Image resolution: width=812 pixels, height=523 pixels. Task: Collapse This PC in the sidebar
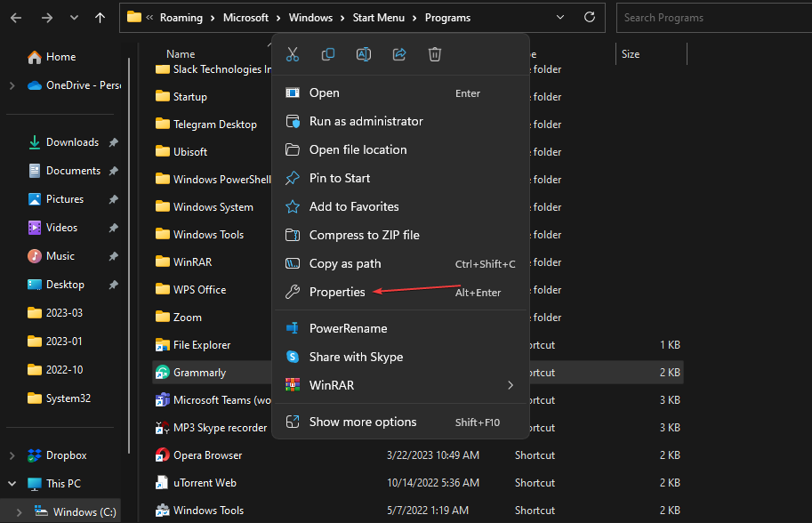click(x=12, y=483)
